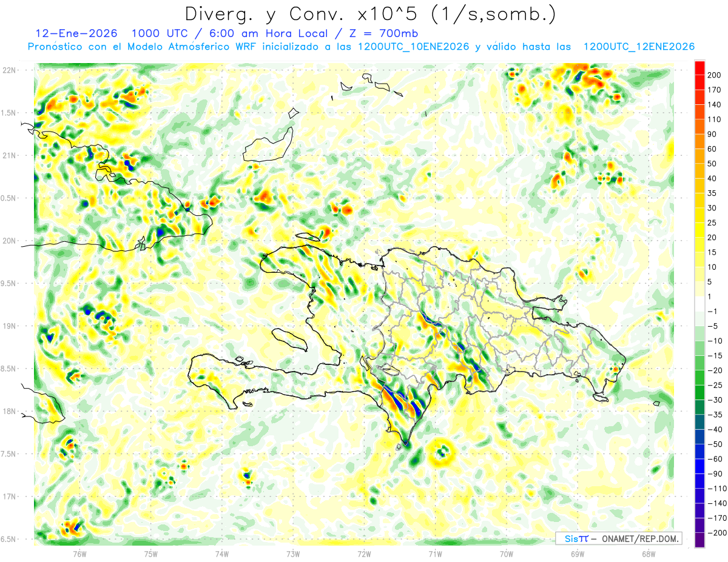Click the '76W' longitude label
This screenshot has width=728, height=562.
tap(80, 553)
